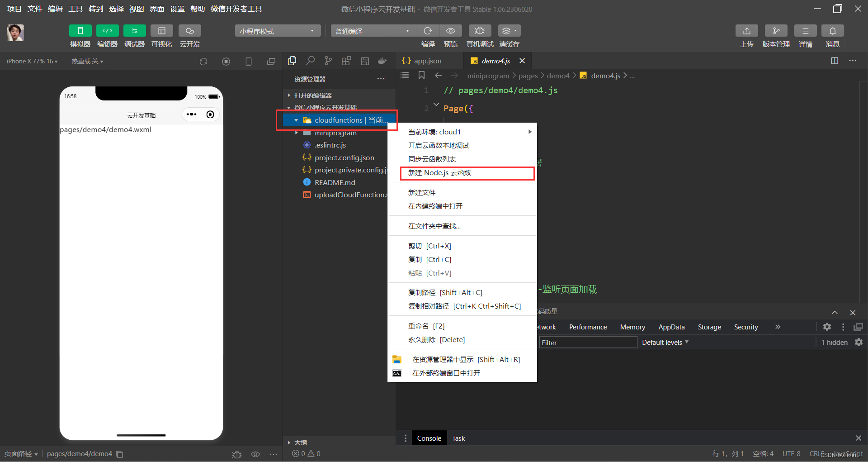Open project details panel
This screenshot has width=868, height=462.
coord(805,31)
